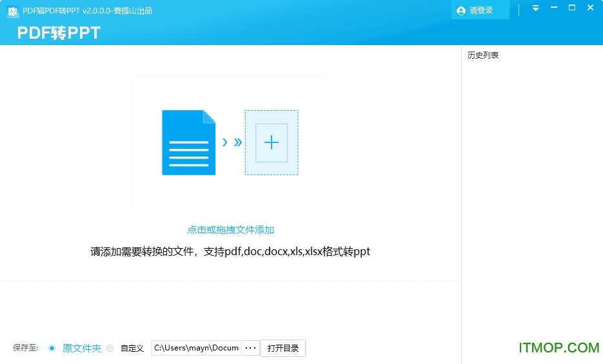Image resolution: width=603 pixels, height=364 pixels.
Task: Click the save path input field
Action: (x=196, y=348)
